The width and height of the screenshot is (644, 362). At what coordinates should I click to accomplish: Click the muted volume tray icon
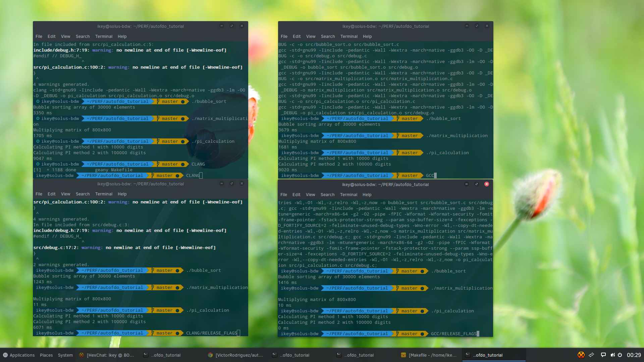tap(612, 355)
